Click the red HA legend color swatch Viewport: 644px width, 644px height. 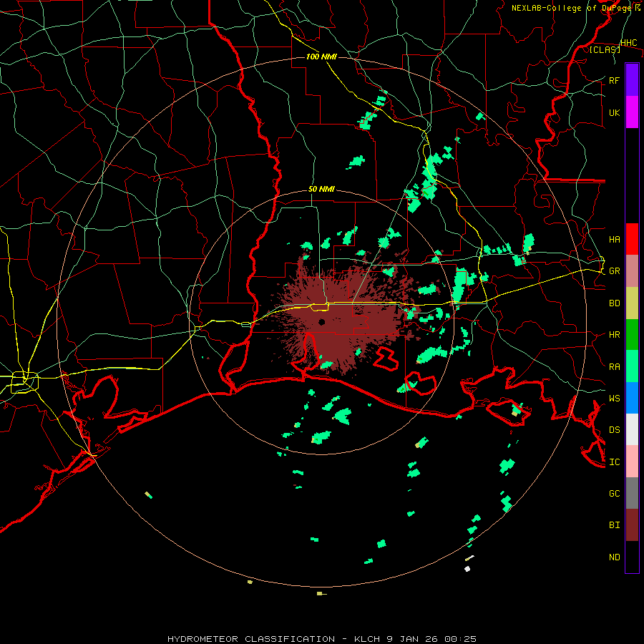click(632, 239)
